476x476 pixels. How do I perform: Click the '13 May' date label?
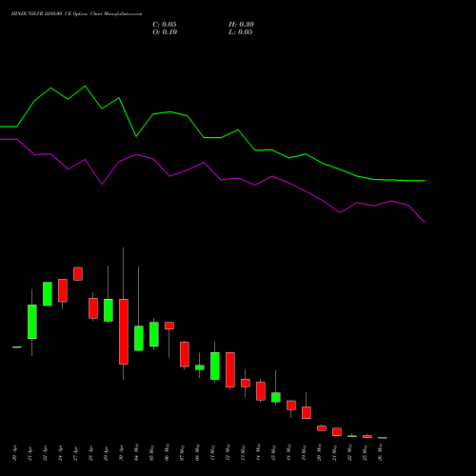243,452
